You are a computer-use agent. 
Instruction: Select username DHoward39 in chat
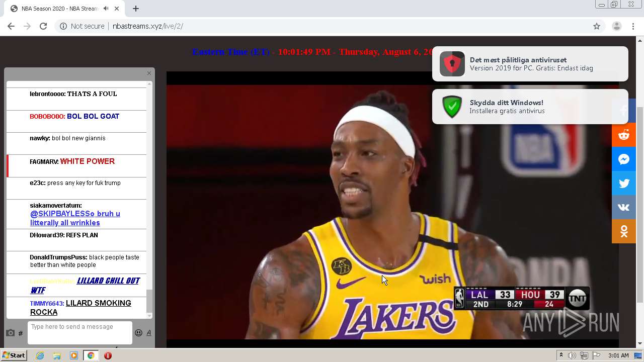point(47,235)
